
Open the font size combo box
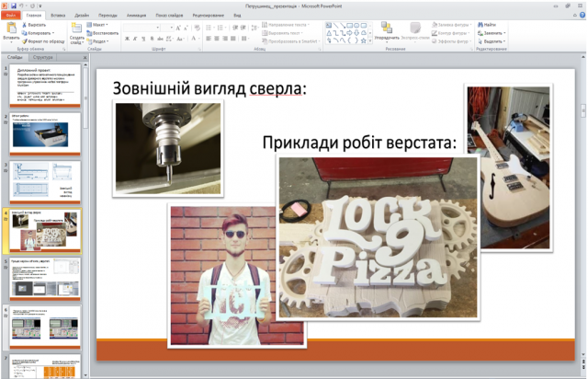[167, 28]
